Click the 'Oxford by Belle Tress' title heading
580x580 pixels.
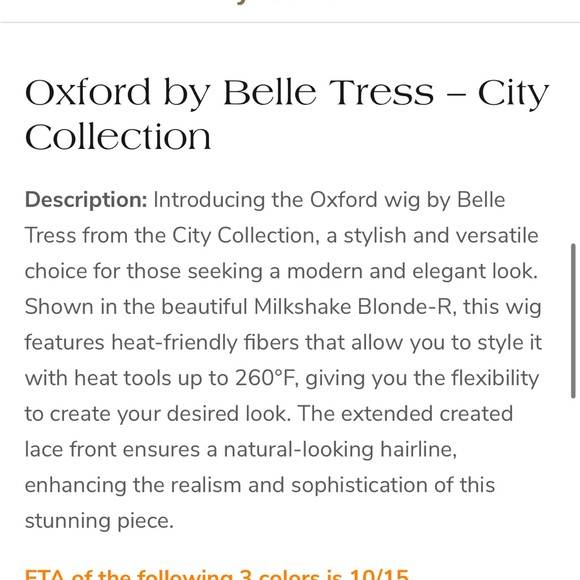[x=287, y=114]
